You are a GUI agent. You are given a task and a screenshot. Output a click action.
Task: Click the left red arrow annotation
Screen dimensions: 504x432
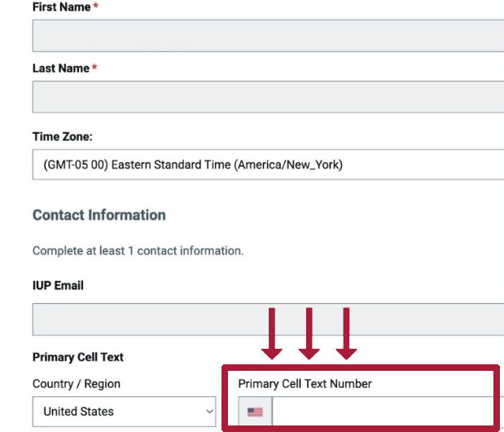(x=272, y=333)
